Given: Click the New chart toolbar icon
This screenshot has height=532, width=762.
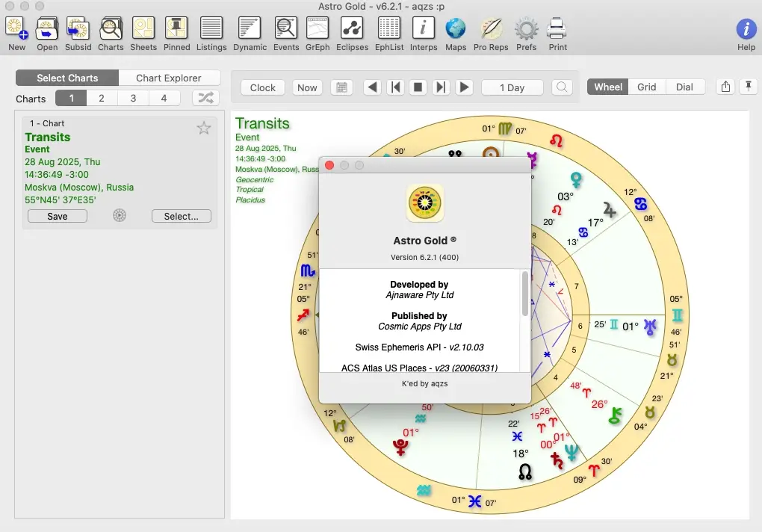Looking at the screenshot, I should click(x=16, y=28).
